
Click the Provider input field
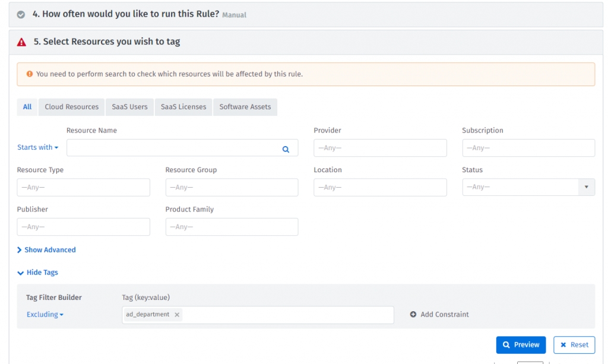click(380, 148)
